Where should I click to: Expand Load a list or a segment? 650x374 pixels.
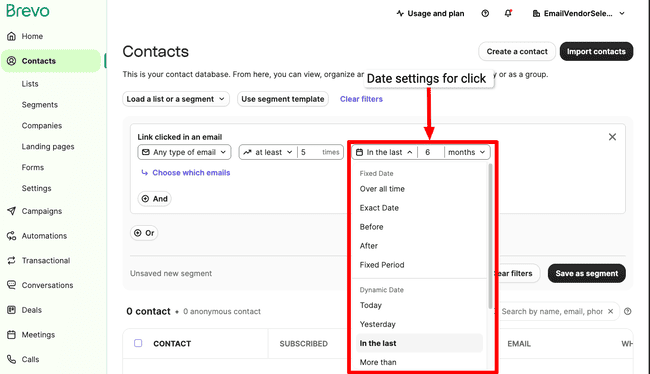pyautogui.click(x=176, y=99)
